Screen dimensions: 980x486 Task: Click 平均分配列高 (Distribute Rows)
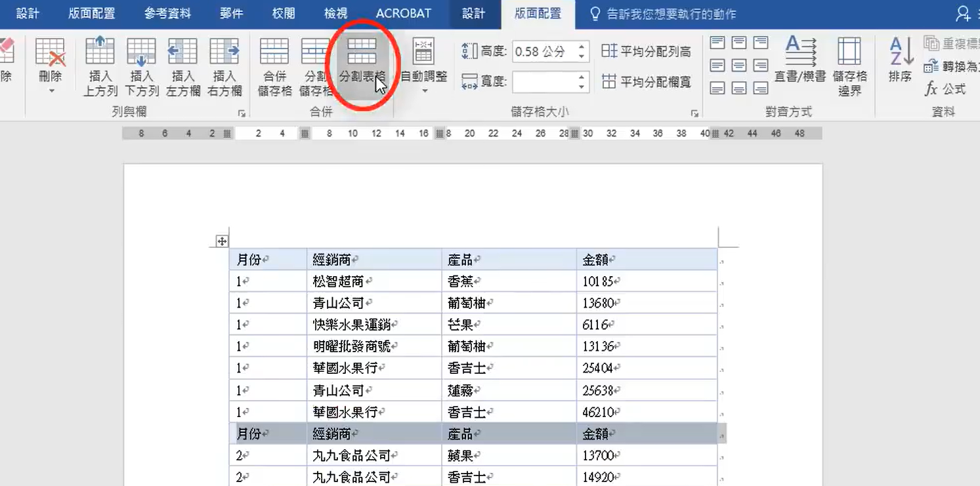click(647, 51)
